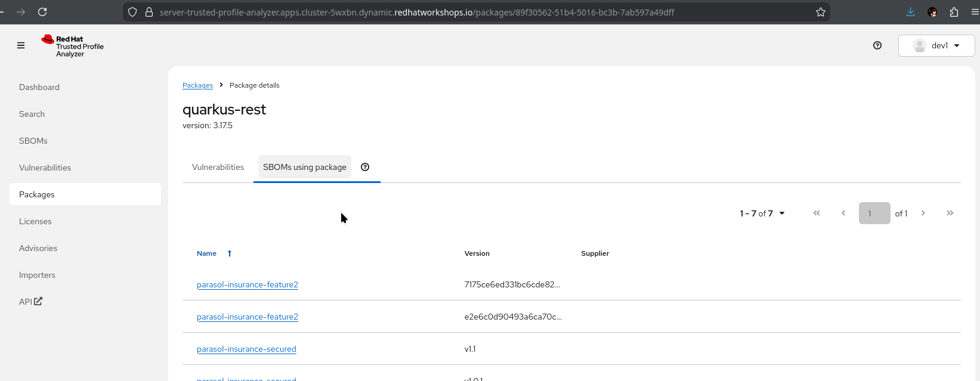Click the Package details breadcrumb text
Image resolution: width=980 pixels, height=381 pixels.
click(255, 85)
